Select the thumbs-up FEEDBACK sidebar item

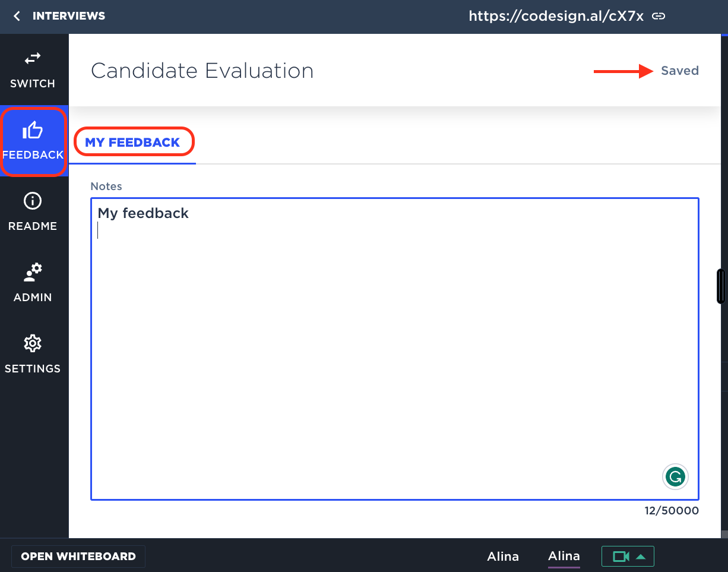coord(33,141)
